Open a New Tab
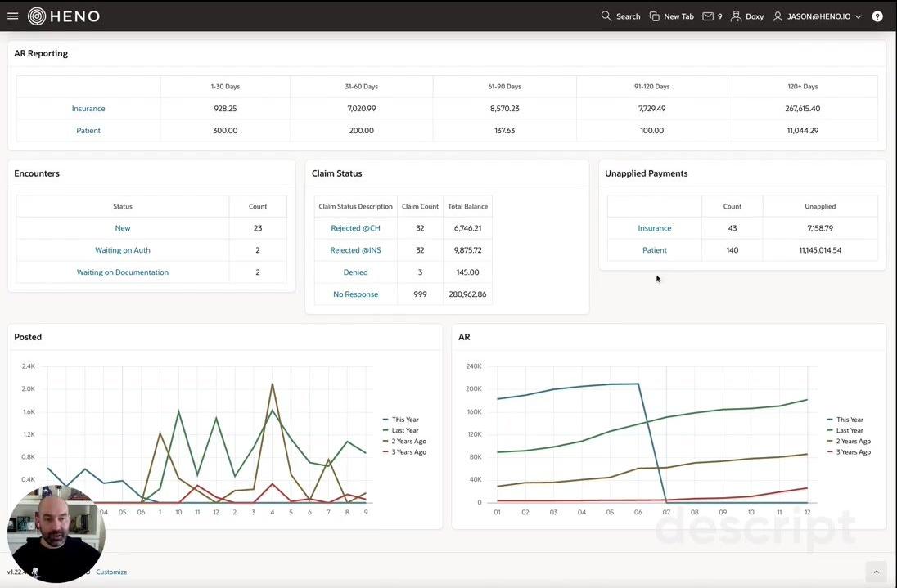This screenshot has width=897, height=588. coord(671,16)
